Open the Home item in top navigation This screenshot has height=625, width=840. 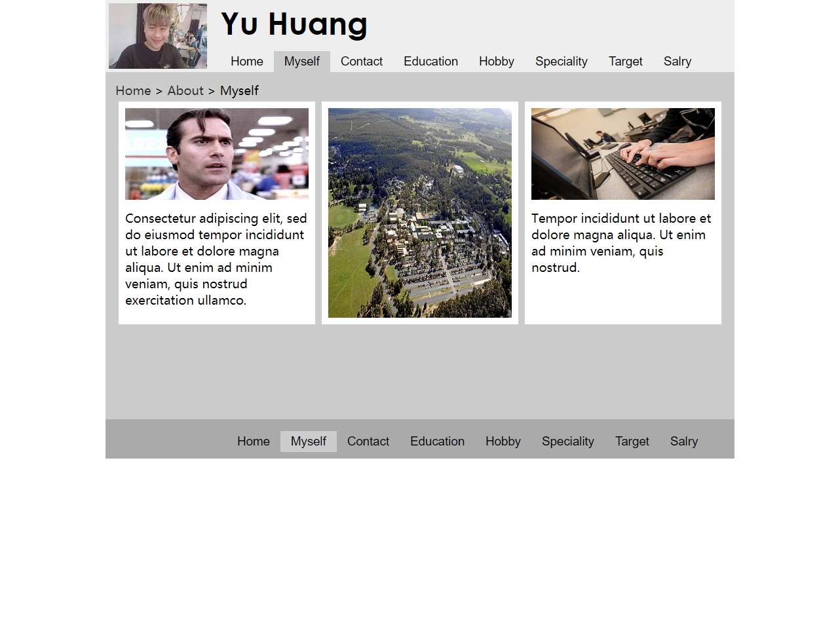tap(247, 62)
